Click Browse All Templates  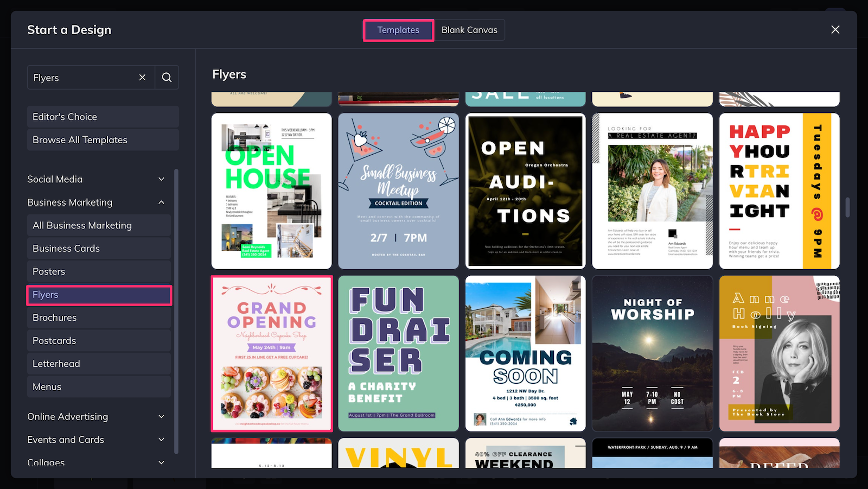(103, 139)
